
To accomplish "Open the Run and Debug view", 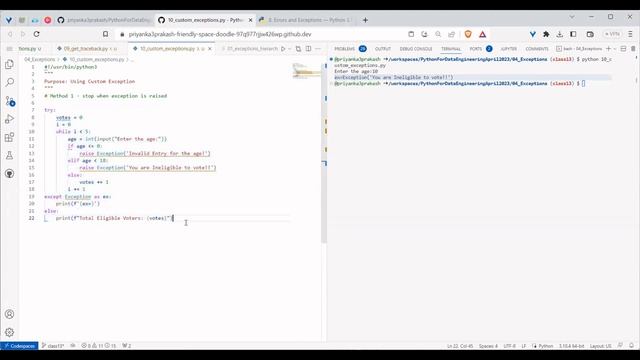I will tap(9, 119).
